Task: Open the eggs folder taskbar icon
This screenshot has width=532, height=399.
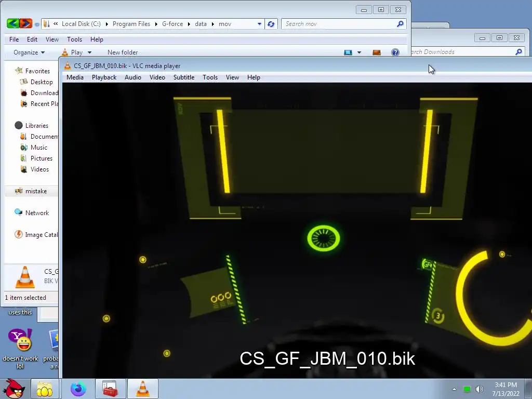Action: click(45, 389)
